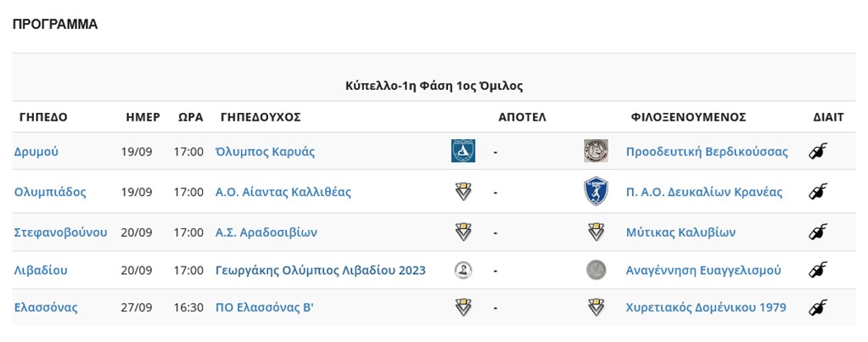Click Χυρετιακός Δομένικου 1979 badge icon
Screen dimensions: 868x342
[596, 307]
